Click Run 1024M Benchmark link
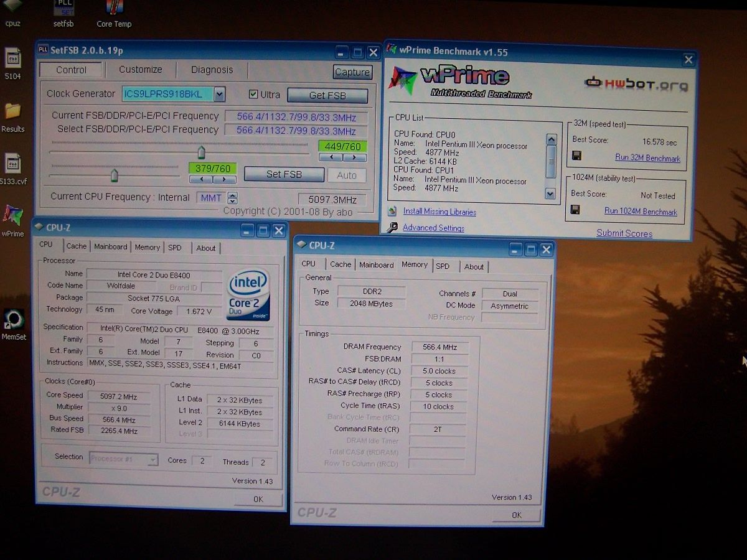The height and width of the screenshot is (560, 747). pos(641,212)
